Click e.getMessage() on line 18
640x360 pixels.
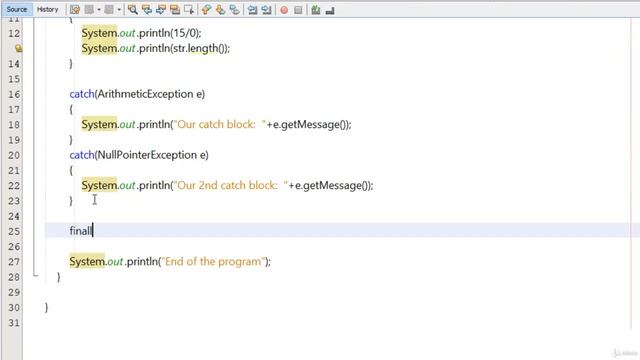tap(309, 124)
